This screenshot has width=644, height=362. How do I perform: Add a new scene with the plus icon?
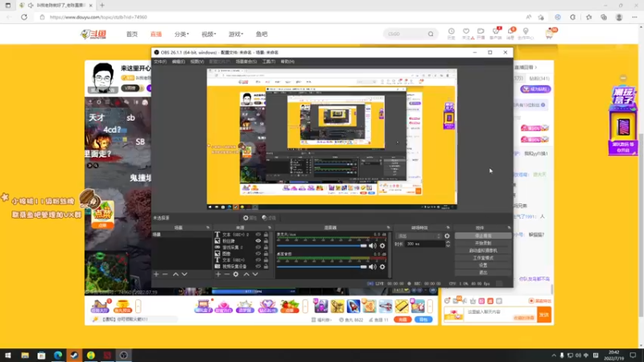[x=156, y=274]
